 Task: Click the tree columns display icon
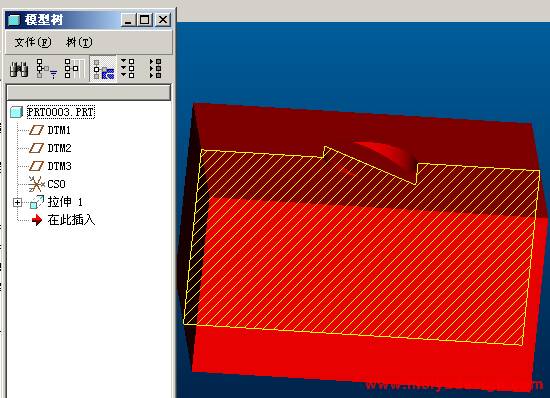coord(75,69)
